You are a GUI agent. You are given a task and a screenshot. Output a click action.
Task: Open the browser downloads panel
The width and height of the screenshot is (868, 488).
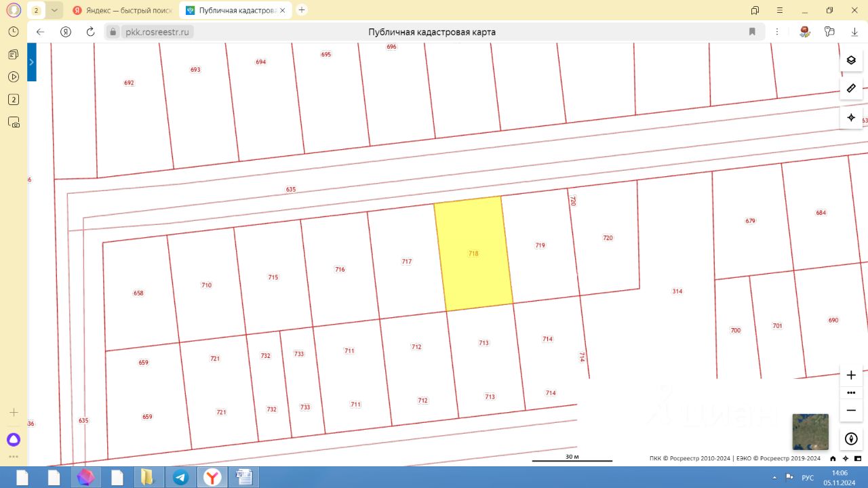(x=854, y=32)
